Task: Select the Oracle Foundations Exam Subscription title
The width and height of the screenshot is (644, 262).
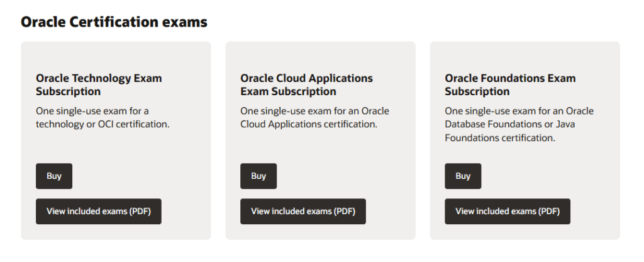Action: (x=510, y=85)
